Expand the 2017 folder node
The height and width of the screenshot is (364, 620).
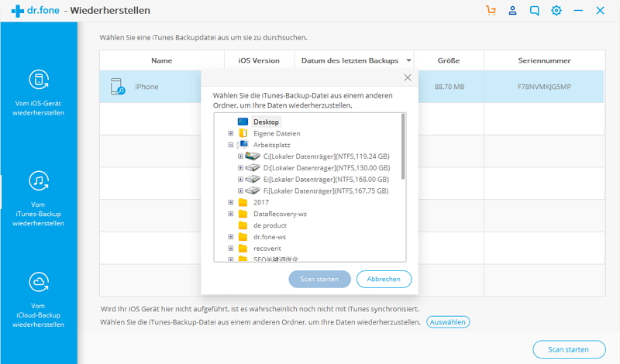(231, 202)
